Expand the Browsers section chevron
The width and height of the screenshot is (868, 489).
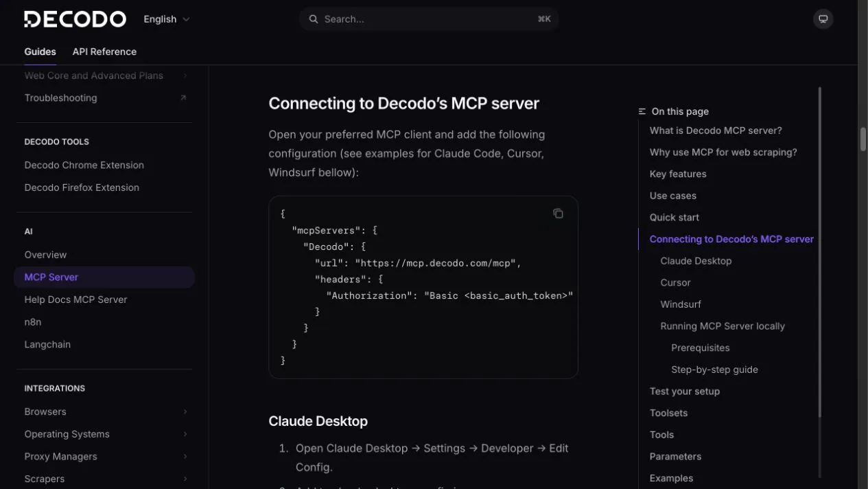pos(185,412)
